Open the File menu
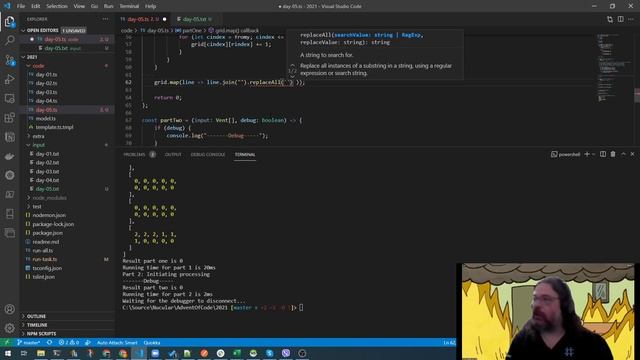Screen dimensions: 640x360 tap(21, 6)
